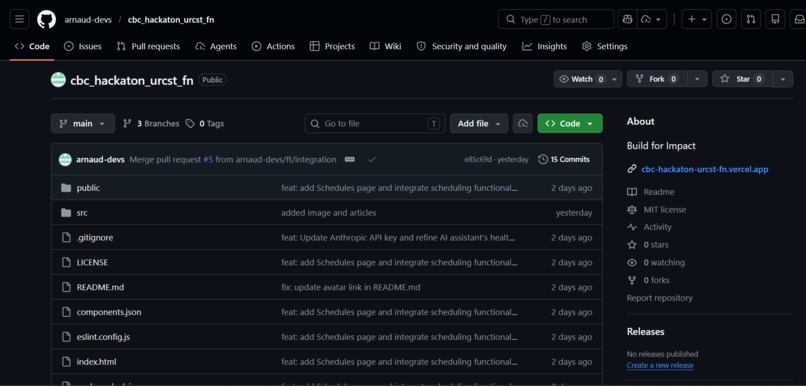
Task: Open the Create new plus menu
Action: point(697,20)
